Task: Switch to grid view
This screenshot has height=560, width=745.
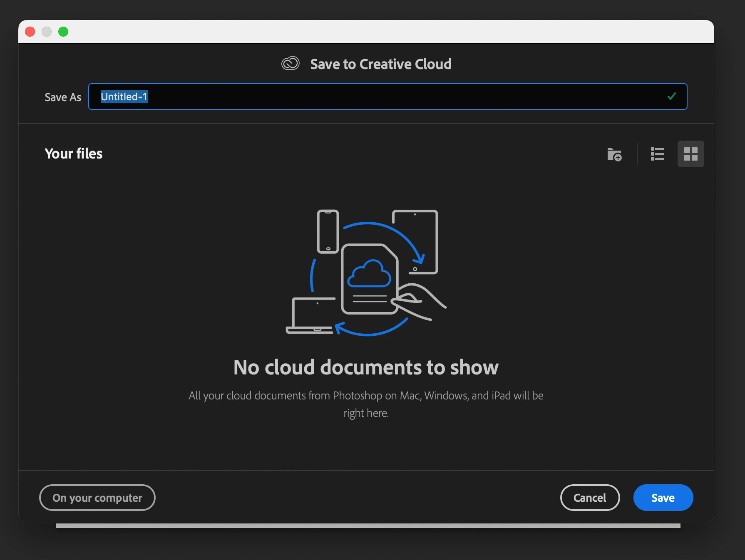Action: (691, 154)
